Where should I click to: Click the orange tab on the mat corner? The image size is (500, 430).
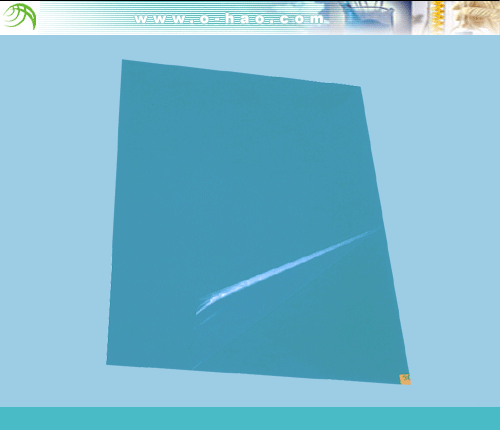coord(405,379)
